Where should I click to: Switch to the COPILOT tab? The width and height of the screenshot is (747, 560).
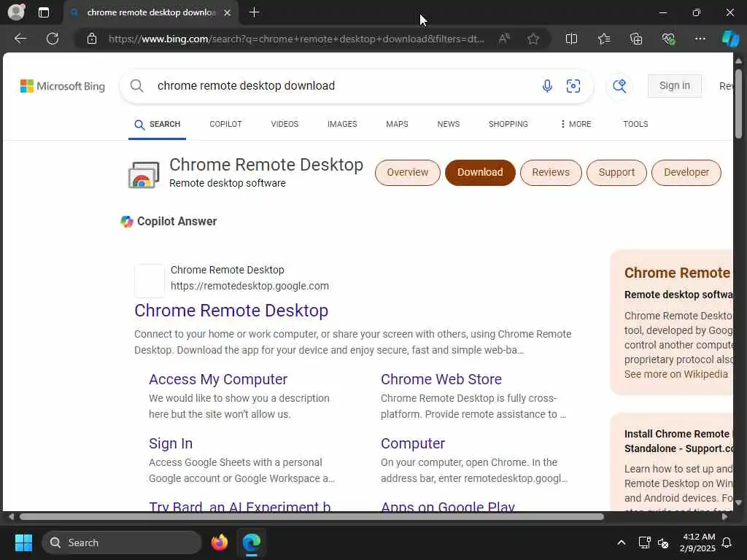pos(225,124)
